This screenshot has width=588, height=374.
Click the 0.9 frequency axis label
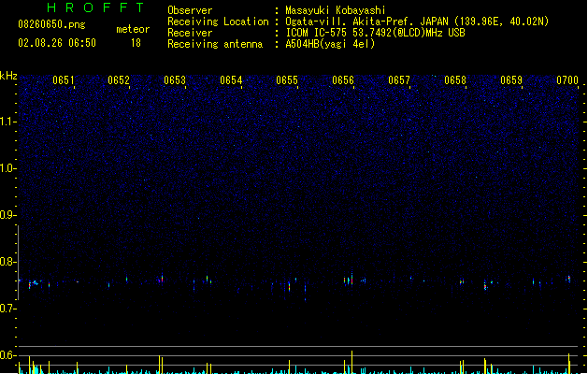point(7,215)
